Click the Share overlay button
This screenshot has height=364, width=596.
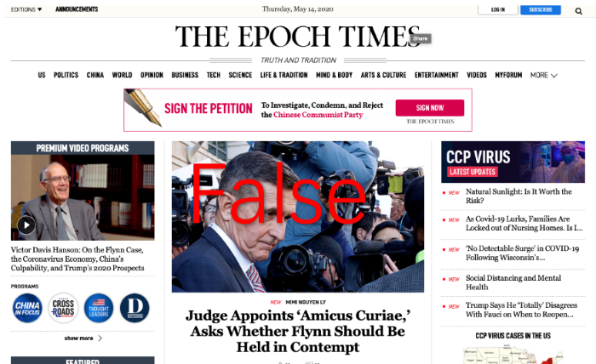tap(420, 38)
